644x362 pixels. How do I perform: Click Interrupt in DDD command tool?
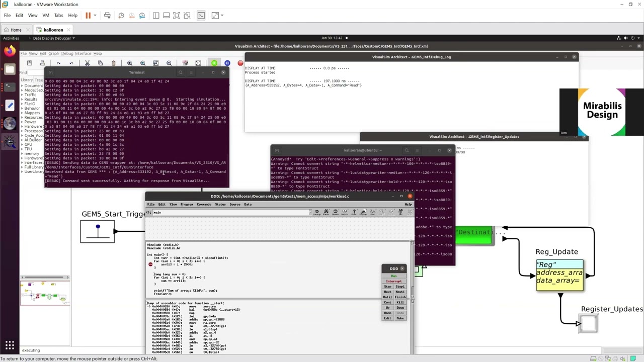[394, 281]
